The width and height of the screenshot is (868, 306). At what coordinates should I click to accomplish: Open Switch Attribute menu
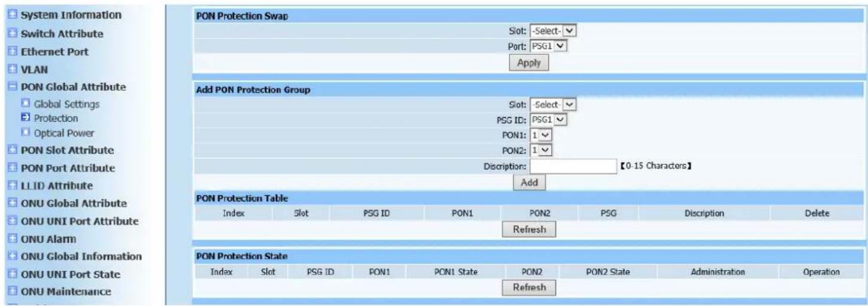pos(62,33)
